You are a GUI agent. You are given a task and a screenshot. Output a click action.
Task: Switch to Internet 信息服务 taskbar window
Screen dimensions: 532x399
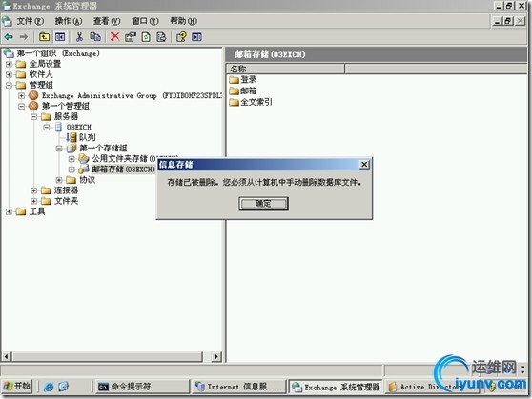[x=239, y=387]
